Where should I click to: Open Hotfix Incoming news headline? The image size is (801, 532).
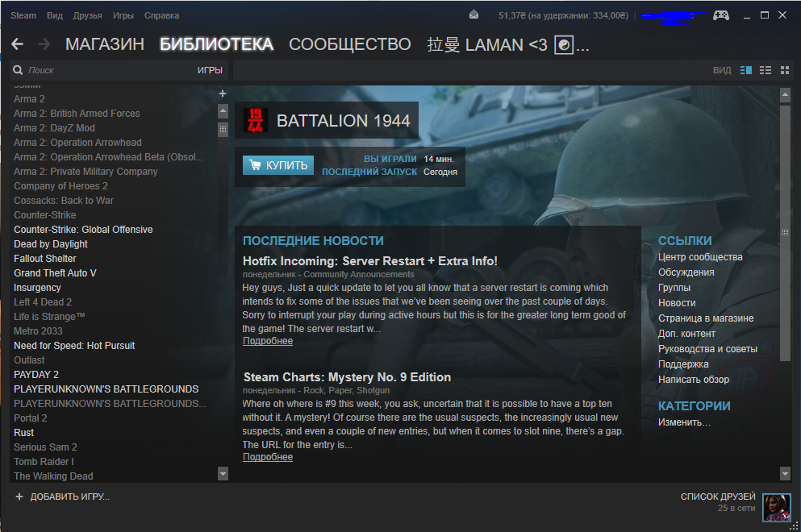pos(370,261)
